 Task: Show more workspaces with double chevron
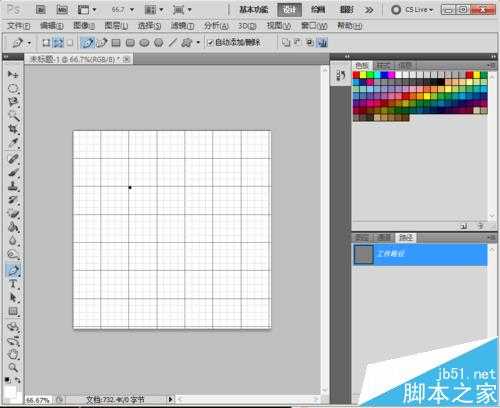(x=369, y=10)
